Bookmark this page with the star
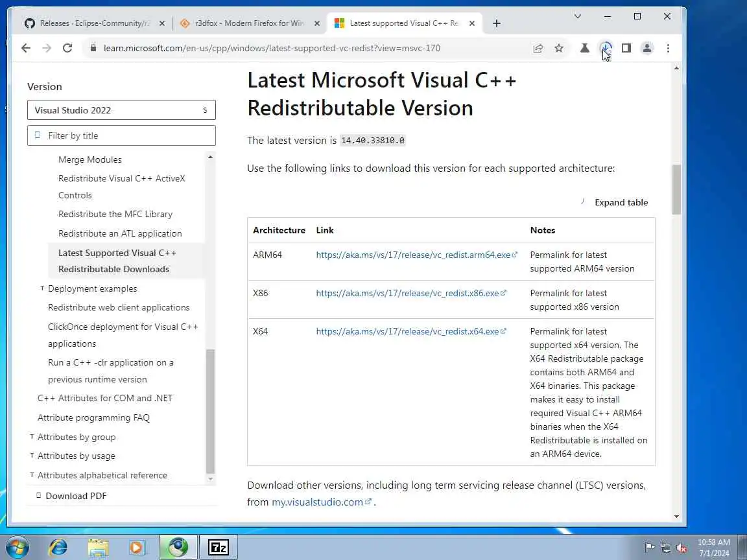 pyautogui.click(x=559, y=48)
